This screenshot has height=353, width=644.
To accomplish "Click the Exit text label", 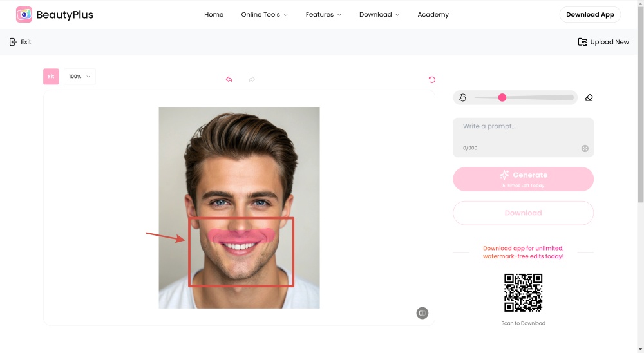I will click(26, 42).
